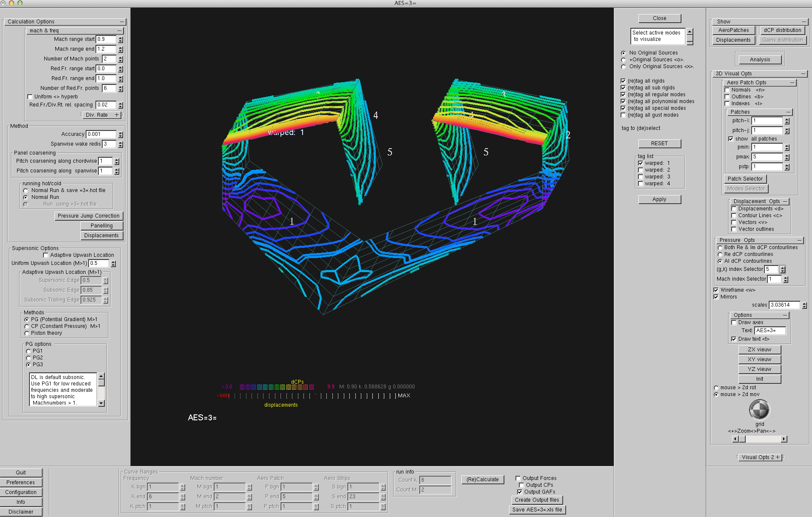Check warped: 2 in tag list
This screenshot has height=517, width=812.
pyautogui.click(x=640, y=170)
